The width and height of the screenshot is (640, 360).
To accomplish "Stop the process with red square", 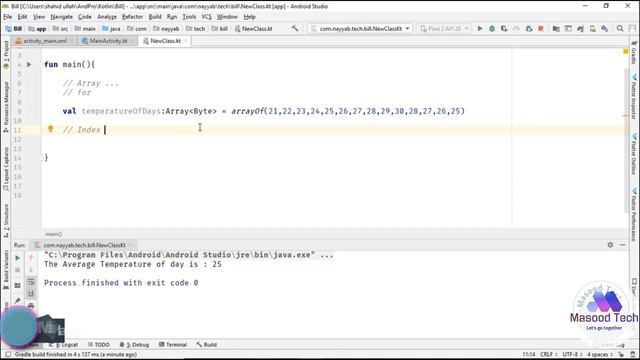I will [x=541, y=29].
